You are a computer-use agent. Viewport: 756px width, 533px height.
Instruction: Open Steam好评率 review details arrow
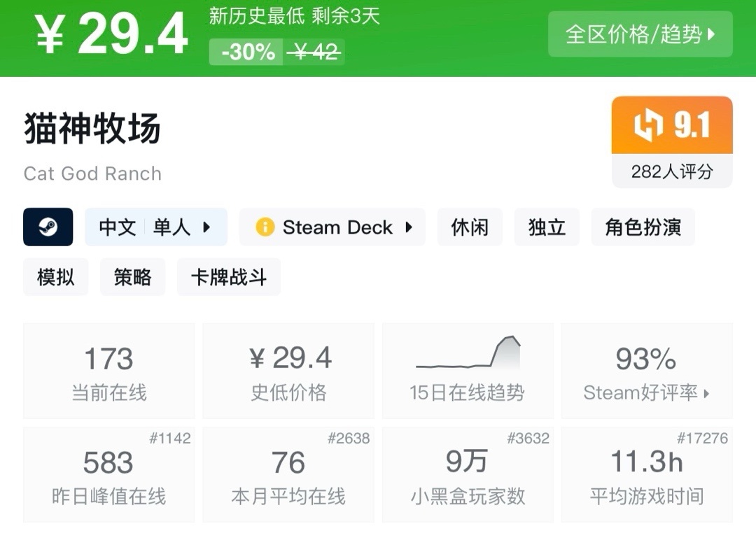pyautogui.click(x=706, y=394)
